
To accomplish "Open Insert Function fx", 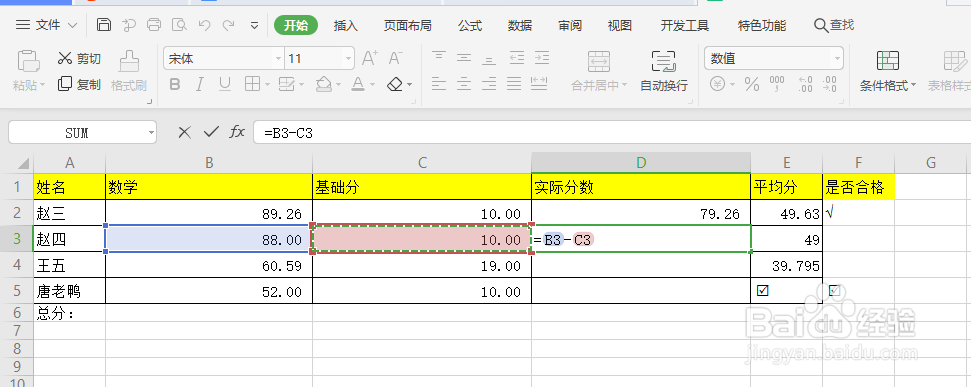I will 237,132.
